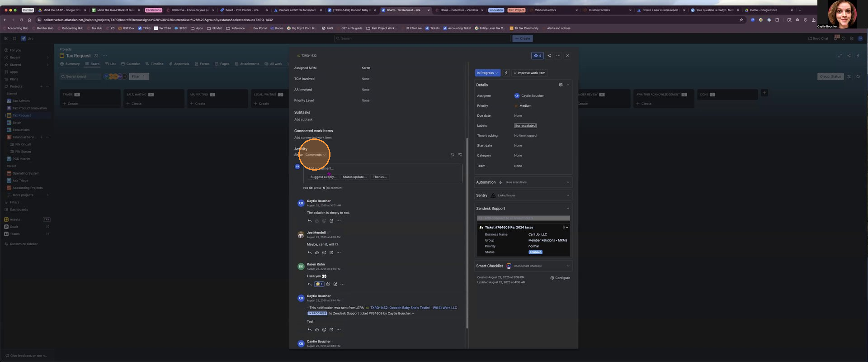Click the Jira logo in top bar

coord(27,38)
